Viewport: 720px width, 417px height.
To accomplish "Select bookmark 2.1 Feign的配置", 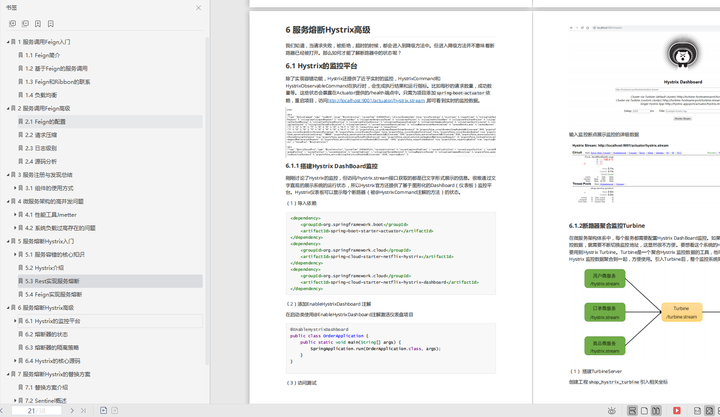I will 110,122.
